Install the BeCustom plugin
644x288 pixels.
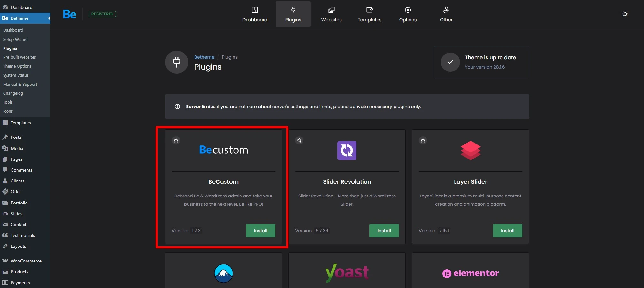click(261, 231)
